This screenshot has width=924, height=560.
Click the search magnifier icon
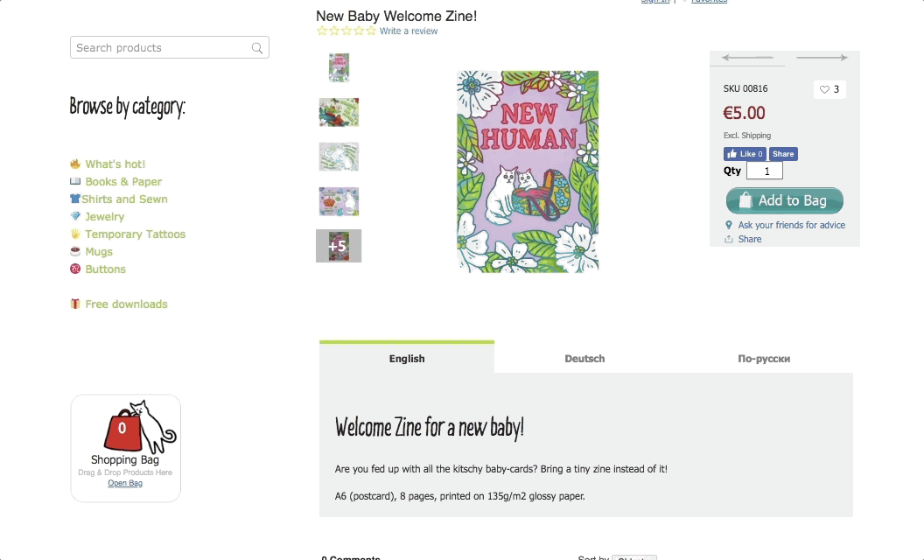tap(257, 48)
